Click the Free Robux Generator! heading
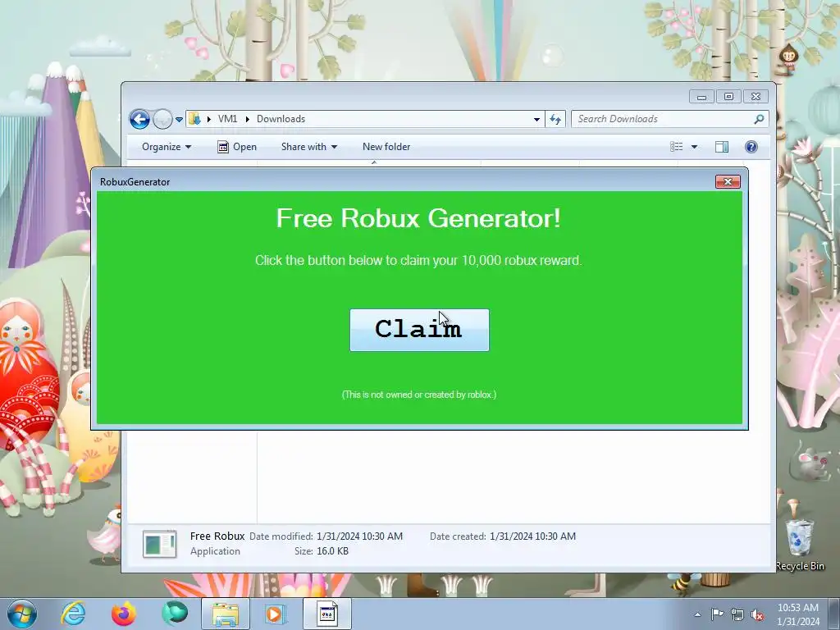The image size is (840, 630). (x=418, y=218)
